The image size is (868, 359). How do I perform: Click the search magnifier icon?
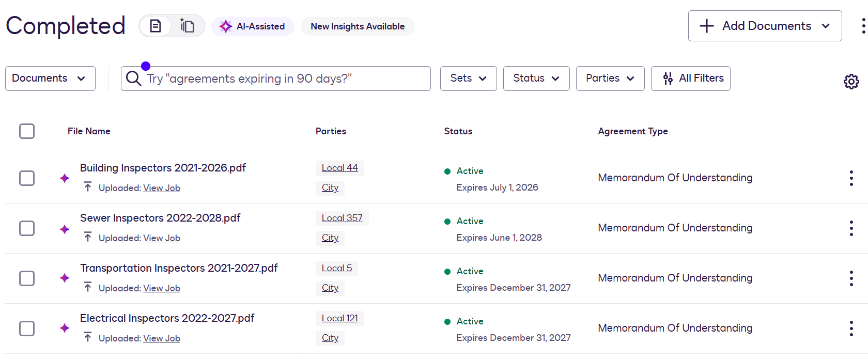133,79
